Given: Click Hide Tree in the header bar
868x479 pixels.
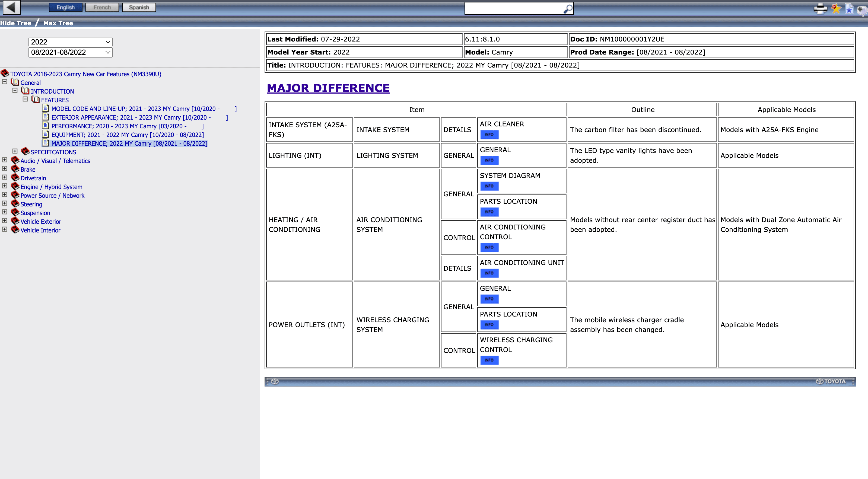Looking at the screenshot, I should pyautogui.click(x=15, y=23).
